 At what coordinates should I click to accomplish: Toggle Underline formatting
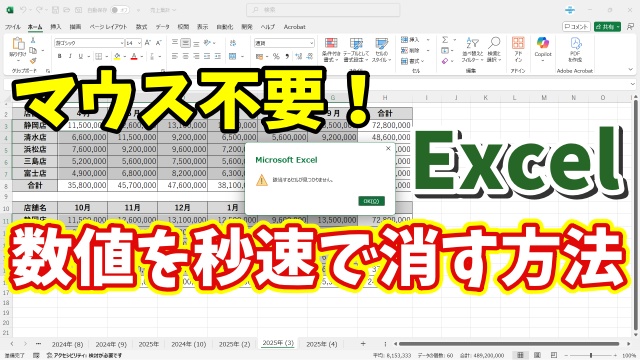[x=80, y=56]
